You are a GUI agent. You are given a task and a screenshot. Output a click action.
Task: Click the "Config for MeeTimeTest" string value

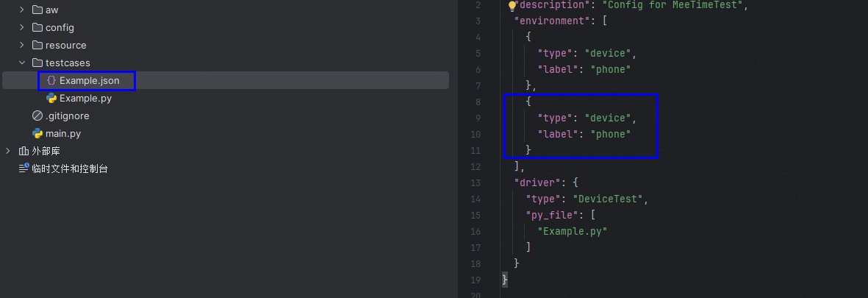(672, 6)
